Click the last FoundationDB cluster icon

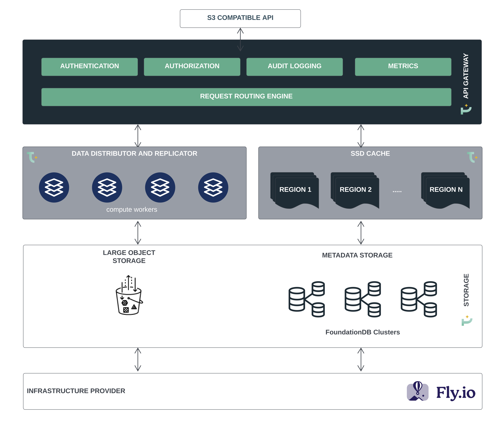[419, 299]
